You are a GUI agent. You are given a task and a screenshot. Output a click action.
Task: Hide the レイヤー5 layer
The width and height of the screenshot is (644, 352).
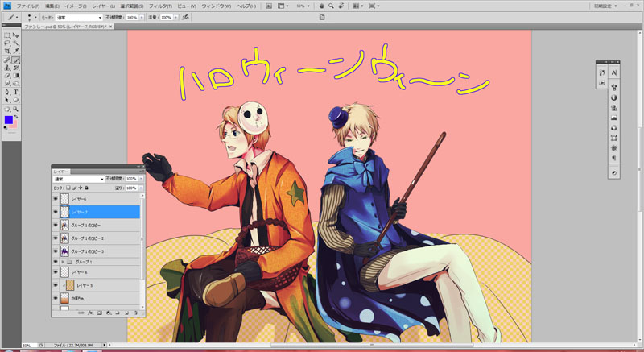point(56,285)
